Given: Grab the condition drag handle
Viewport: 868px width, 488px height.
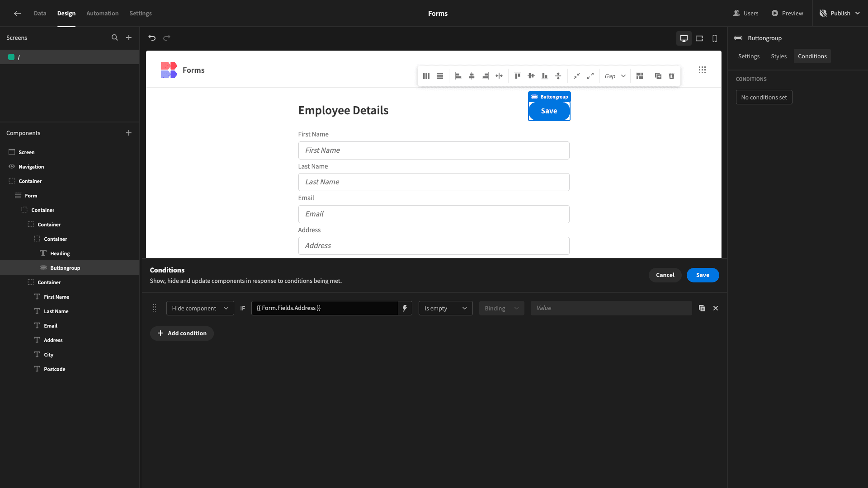Looking at the screenshot, I should point(155,308).
